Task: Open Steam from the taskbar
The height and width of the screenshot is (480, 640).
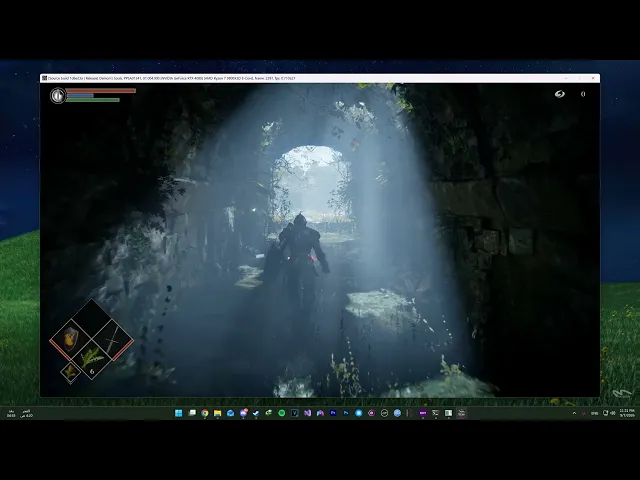Action: 256,413
